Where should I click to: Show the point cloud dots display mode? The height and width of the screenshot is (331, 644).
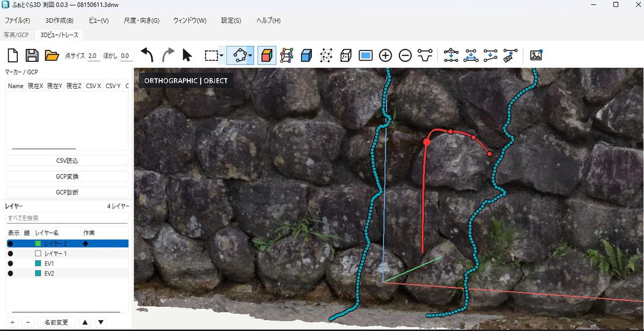326,55
